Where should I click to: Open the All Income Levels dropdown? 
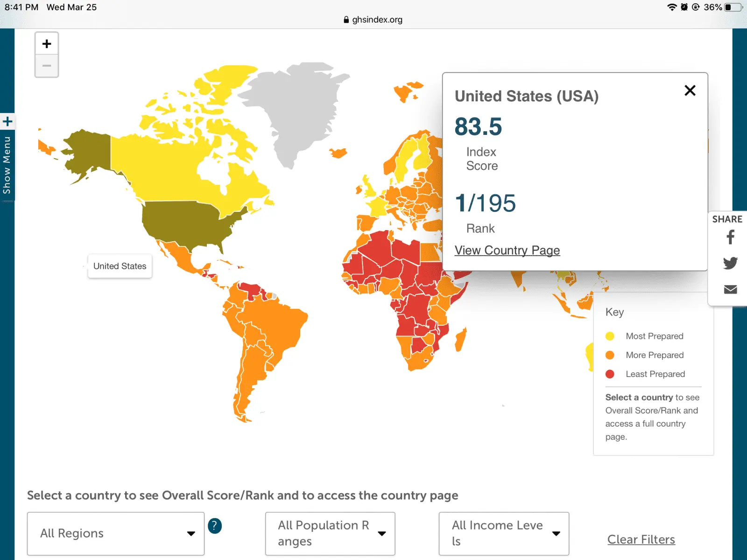click(x=504, y=533)
